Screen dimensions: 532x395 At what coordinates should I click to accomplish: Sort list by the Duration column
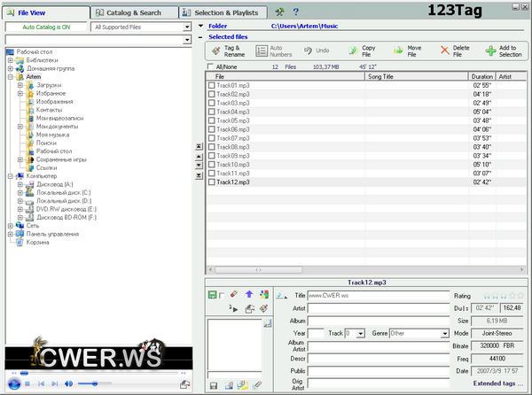[481, 76]
